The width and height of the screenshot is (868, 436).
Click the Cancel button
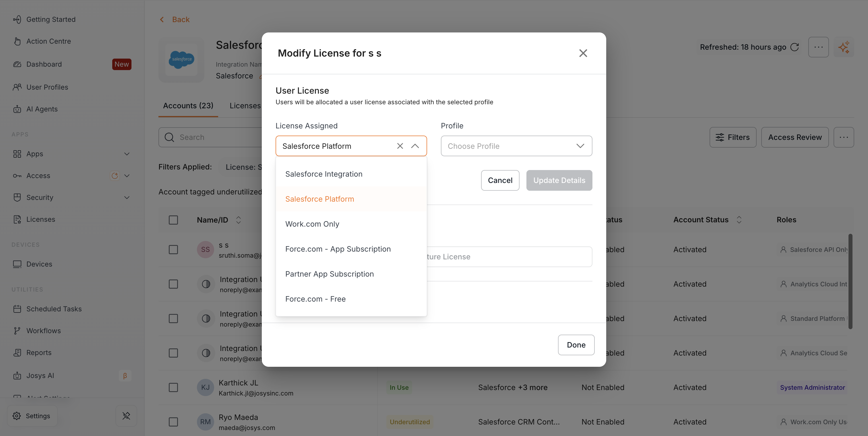tap(500, 180)
